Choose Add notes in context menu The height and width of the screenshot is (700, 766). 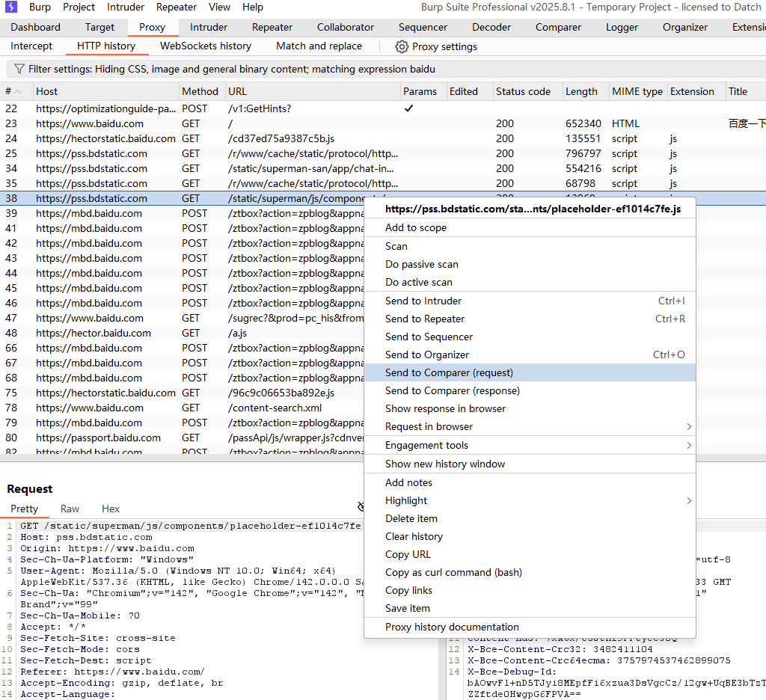(530, 482)
